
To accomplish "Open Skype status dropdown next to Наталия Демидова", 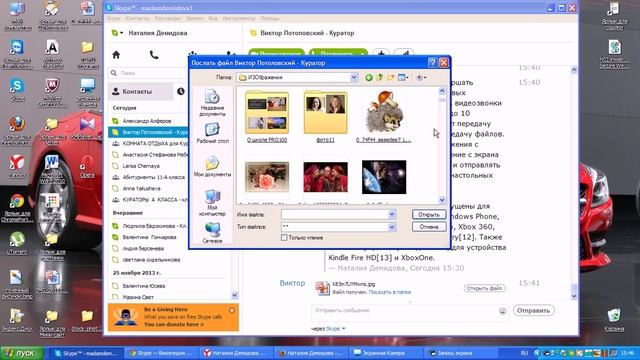I will 118,33.
